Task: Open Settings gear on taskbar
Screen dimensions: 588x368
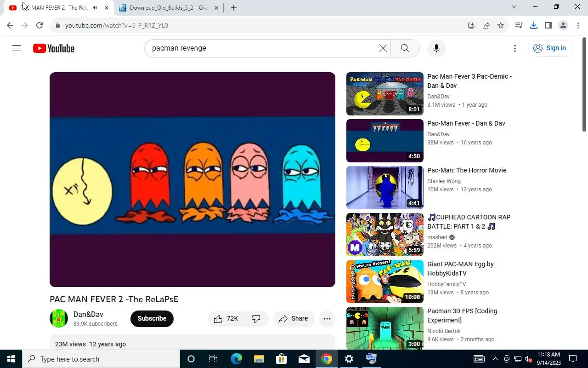Action: pos(349,359)
